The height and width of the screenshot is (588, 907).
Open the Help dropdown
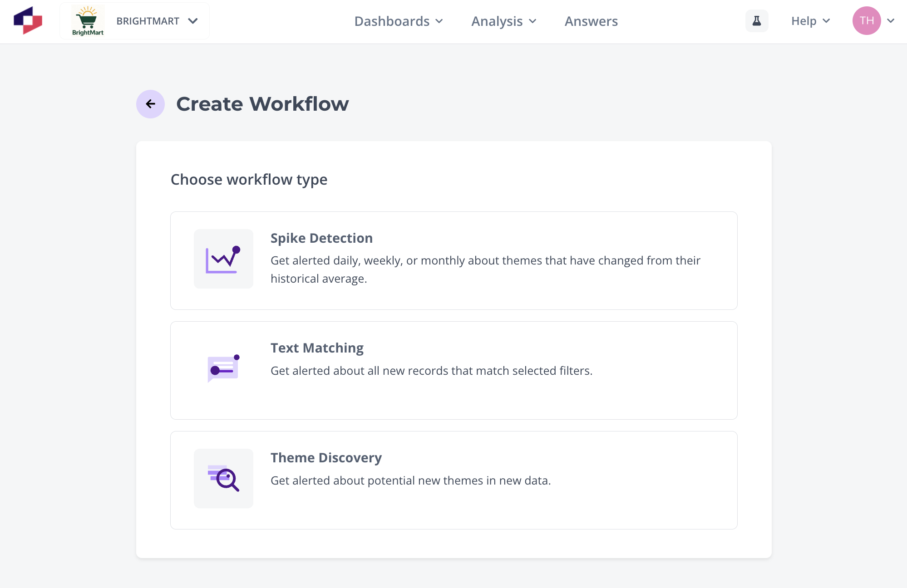[810, 21]
